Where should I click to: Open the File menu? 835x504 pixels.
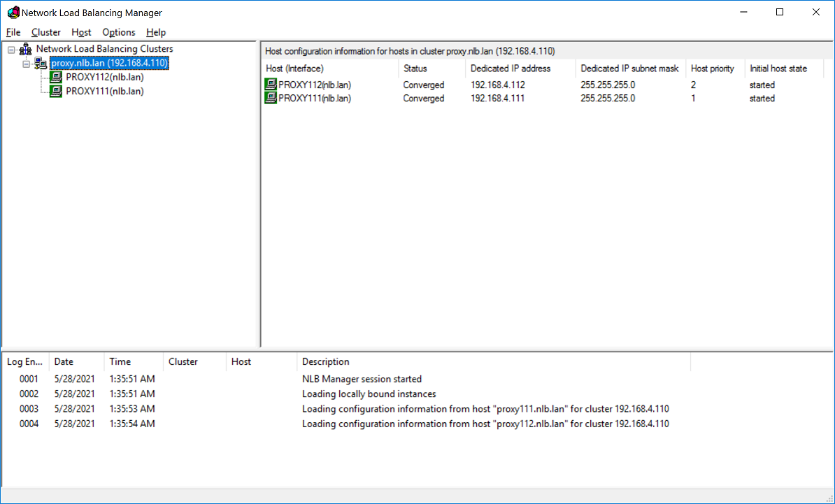tap(13, 32)
